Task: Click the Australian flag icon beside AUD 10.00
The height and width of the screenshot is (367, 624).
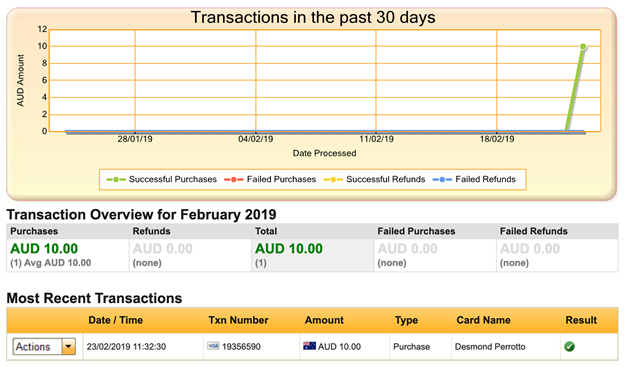Action: pos(309,346)
